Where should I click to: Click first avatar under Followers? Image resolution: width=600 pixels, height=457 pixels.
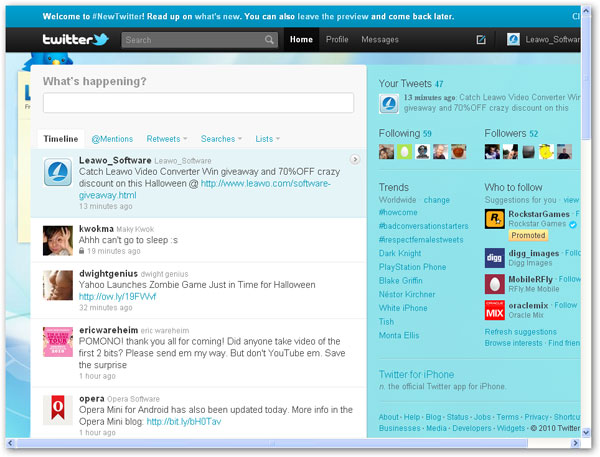492,152
